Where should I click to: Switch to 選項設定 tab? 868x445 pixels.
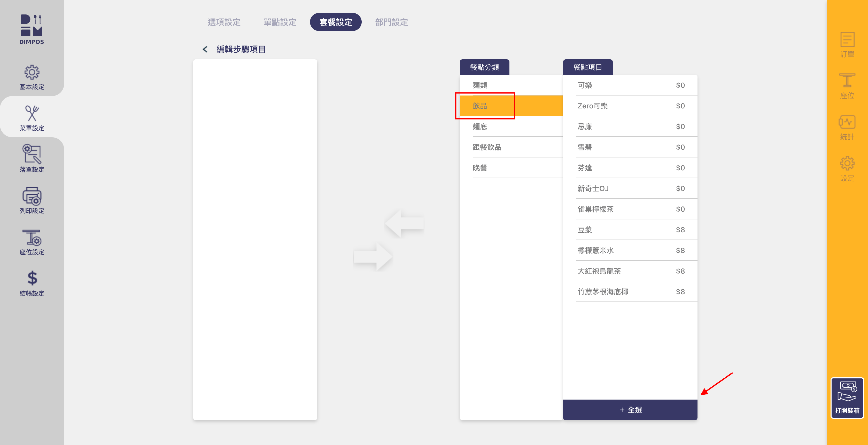coord(224,22)
